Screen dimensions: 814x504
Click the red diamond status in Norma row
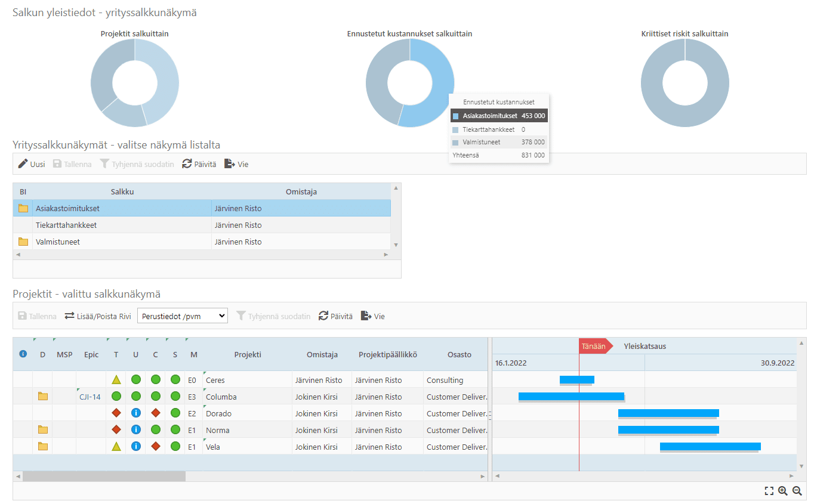coord(116,430)
